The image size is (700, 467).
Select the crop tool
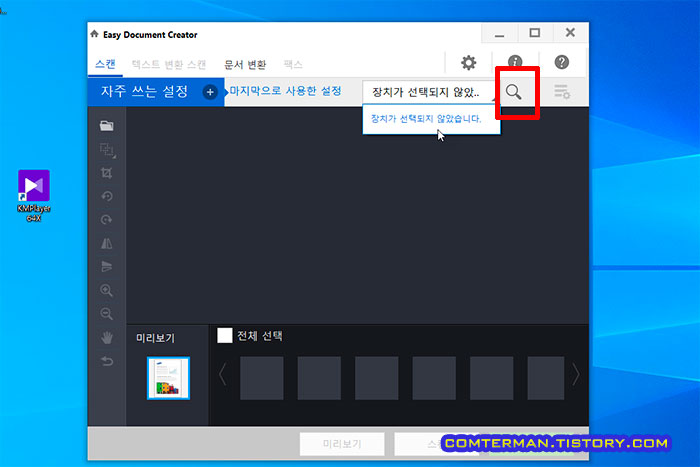pyautogui.click(x=106, y=173)
